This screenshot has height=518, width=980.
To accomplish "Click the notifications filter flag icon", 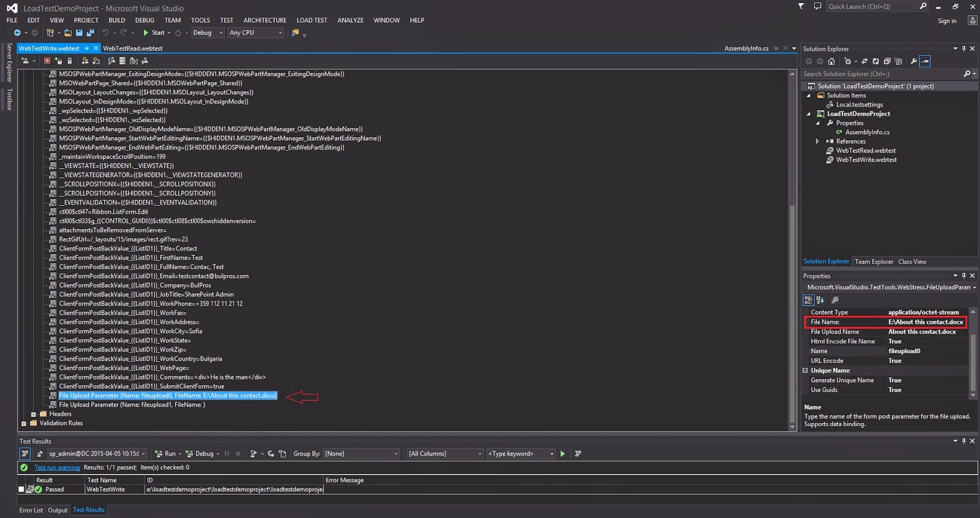I will [801, 6].
